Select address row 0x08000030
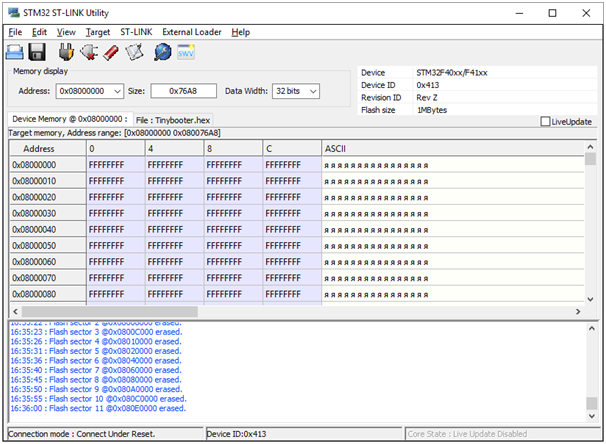This screenshot has height=444, width=606. point(48,213)
